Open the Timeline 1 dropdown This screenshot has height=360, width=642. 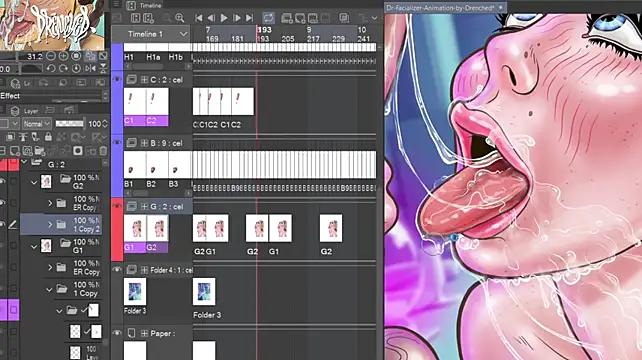click(x=184, y=34)
